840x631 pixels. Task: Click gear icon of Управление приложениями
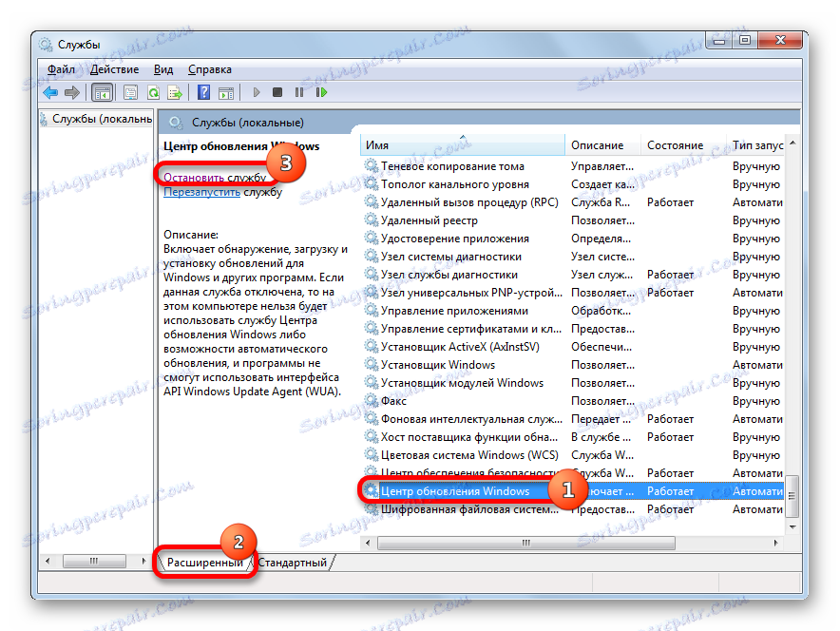pyautogui.click(x=371, y=310)
